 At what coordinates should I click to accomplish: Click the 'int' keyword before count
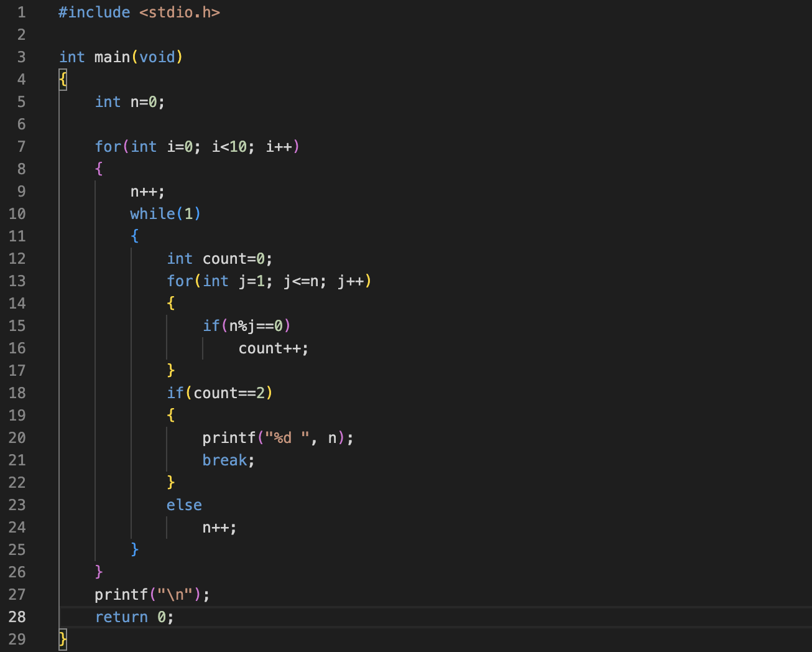pyautogui.click(x=180, y=259)
